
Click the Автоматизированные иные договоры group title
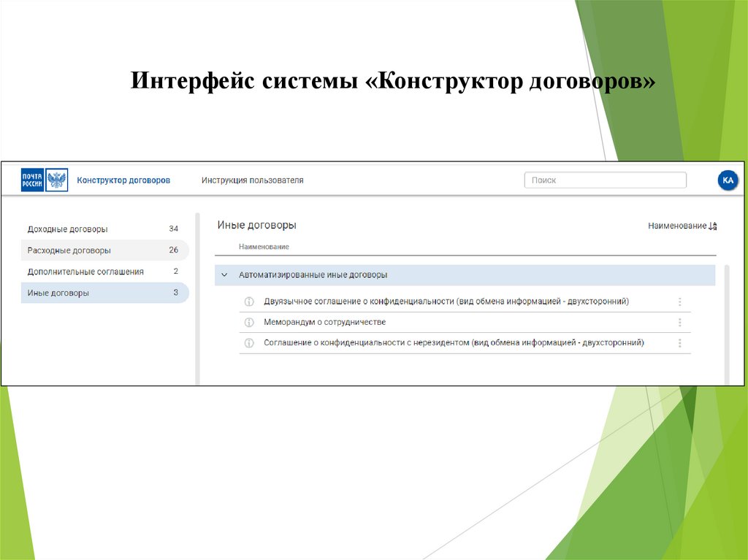tap(313, 275)
